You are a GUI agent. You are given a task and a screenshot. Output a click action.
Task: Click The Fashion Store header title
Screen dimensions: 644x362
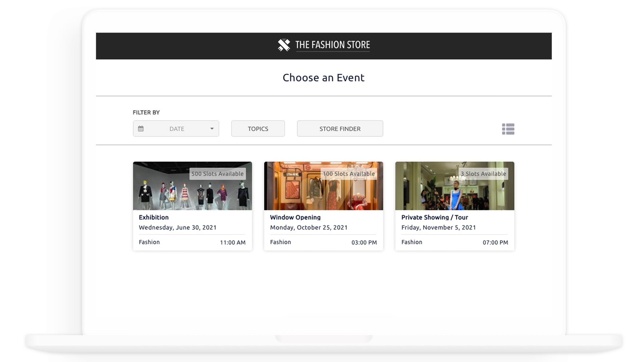pyautogui.click(x=332, y=45)
